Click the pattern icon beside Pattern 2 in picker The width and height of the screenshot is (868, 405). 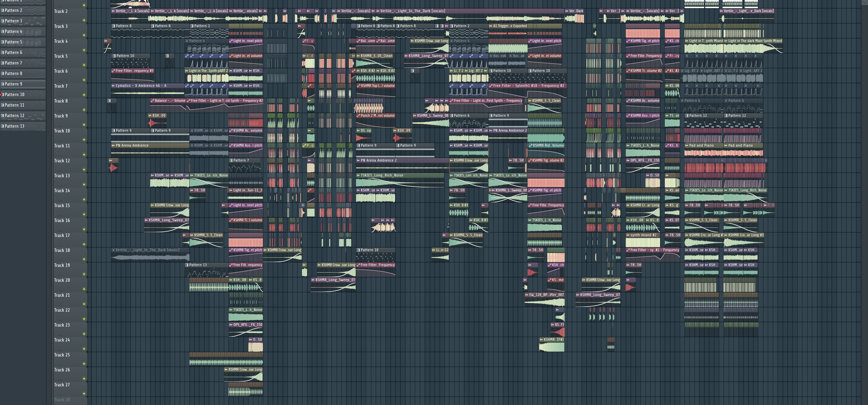tap(3, 10)
